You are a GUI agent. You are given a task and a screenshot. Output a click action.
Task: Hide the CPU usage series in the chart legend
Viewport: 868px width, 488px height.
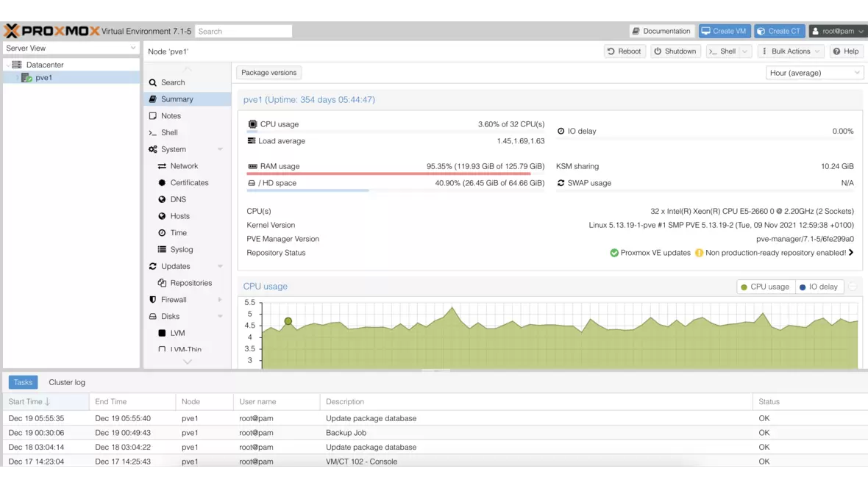coord(765,287)
